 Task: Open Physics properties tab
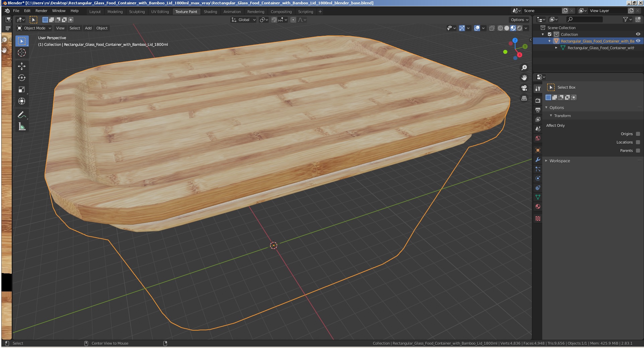coord(538,178)
